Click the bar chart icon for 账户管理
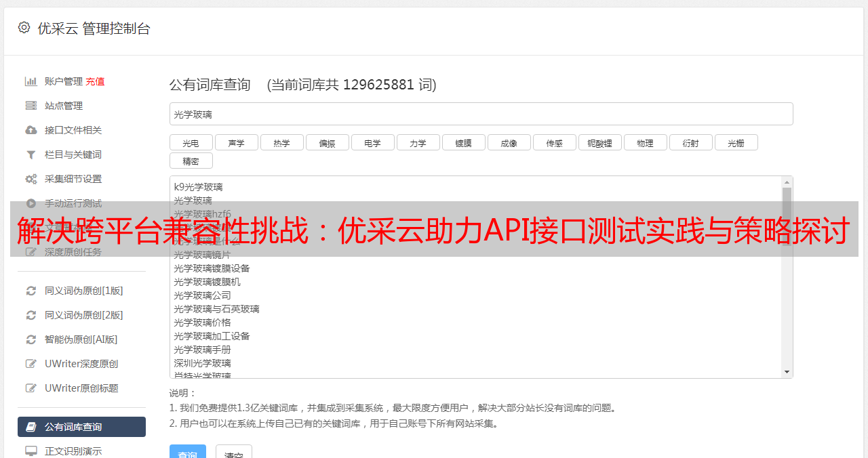 pyautogui.click(x=31, y=81)
